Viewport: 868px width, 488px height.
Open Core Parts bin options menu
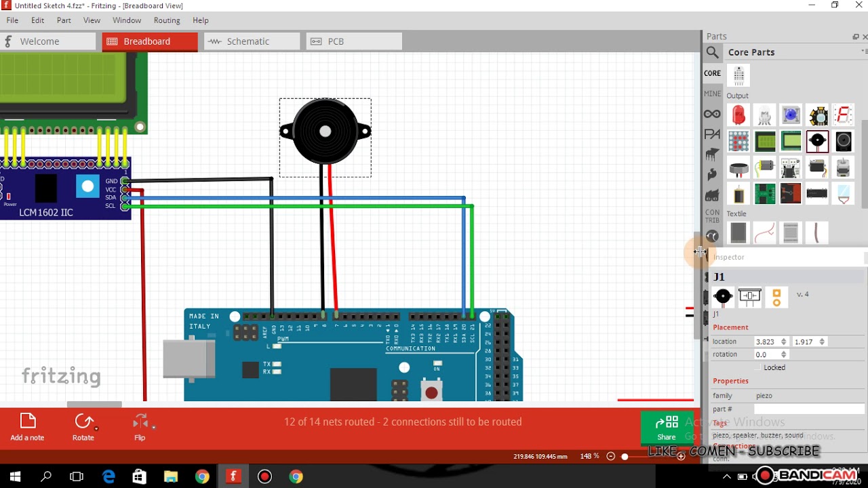864,52
